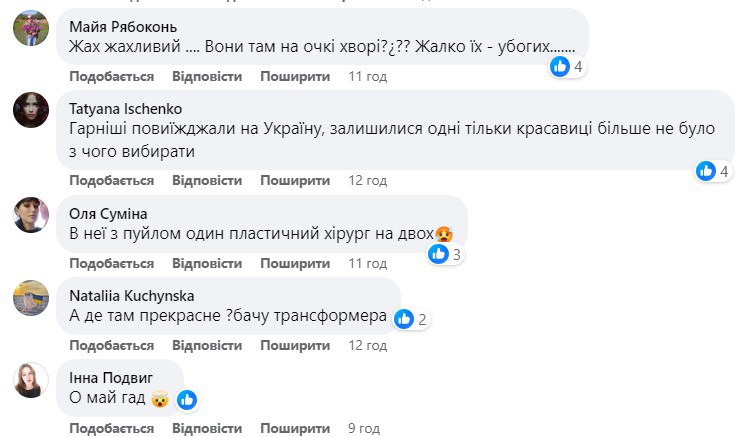
Task: Open Майя Рябоконь's profile picture
Action: pos(31,29)
